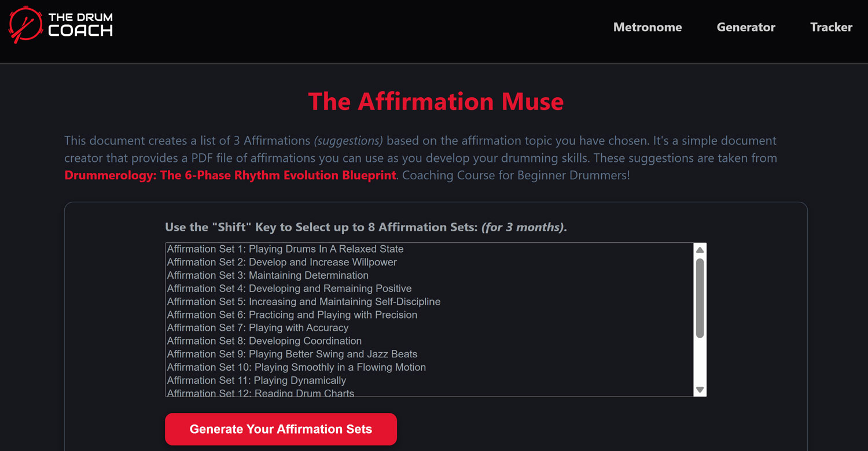868x451 pixels.
Task: Follow the Drummerology Blueprint link
Action: coord(229,175)
